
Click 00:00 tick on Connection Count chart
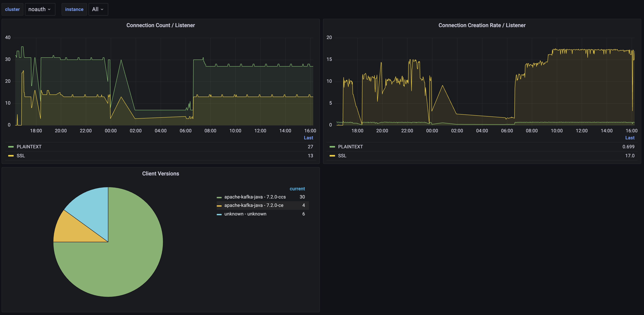111,131
